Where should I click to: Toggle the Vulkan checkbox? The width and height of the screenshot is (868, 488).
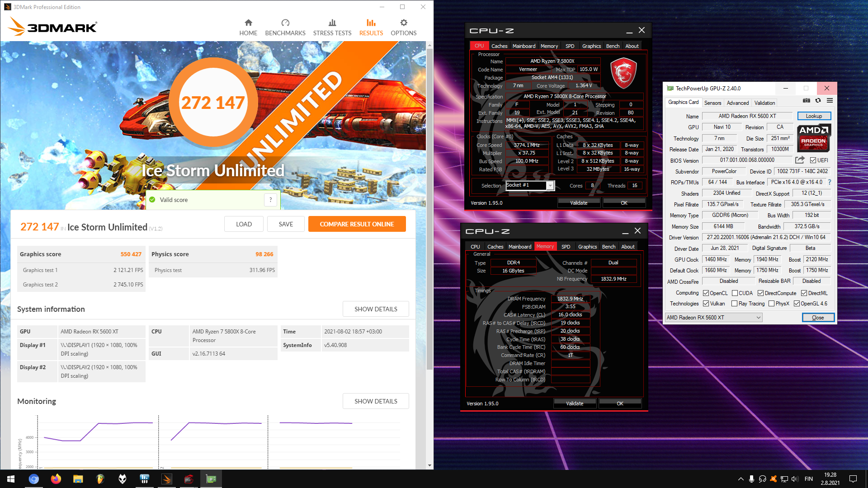(706, 304)
